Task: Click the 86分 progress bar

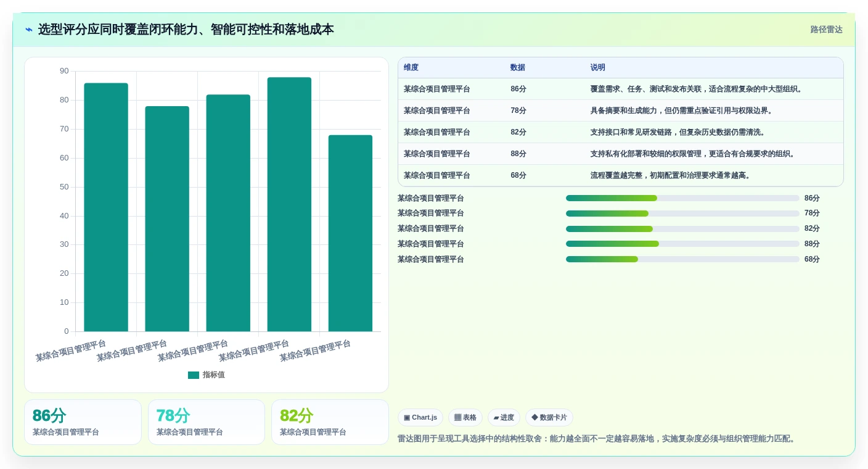Action: tap(682, 198)
